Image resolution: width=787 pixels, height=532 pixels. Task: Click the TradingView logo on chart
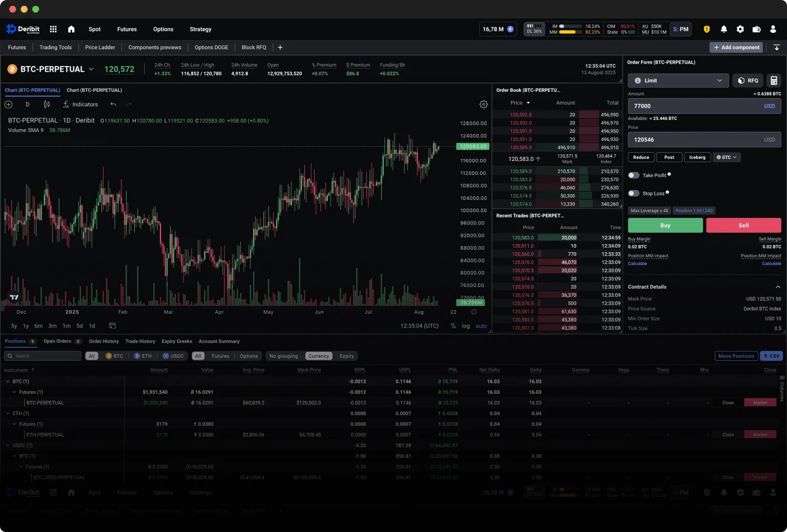pos(14,297)
